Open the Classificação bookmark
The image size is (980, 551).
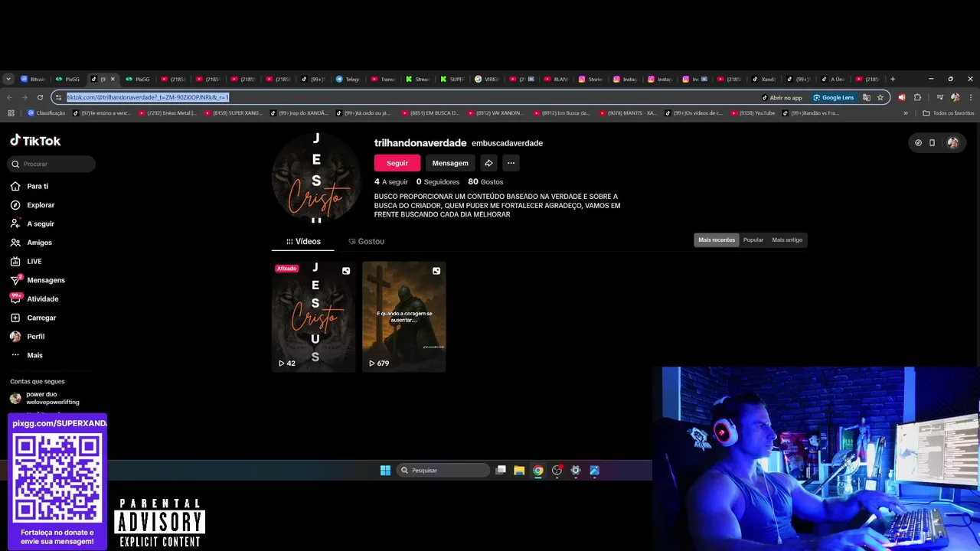click(47, 113)
